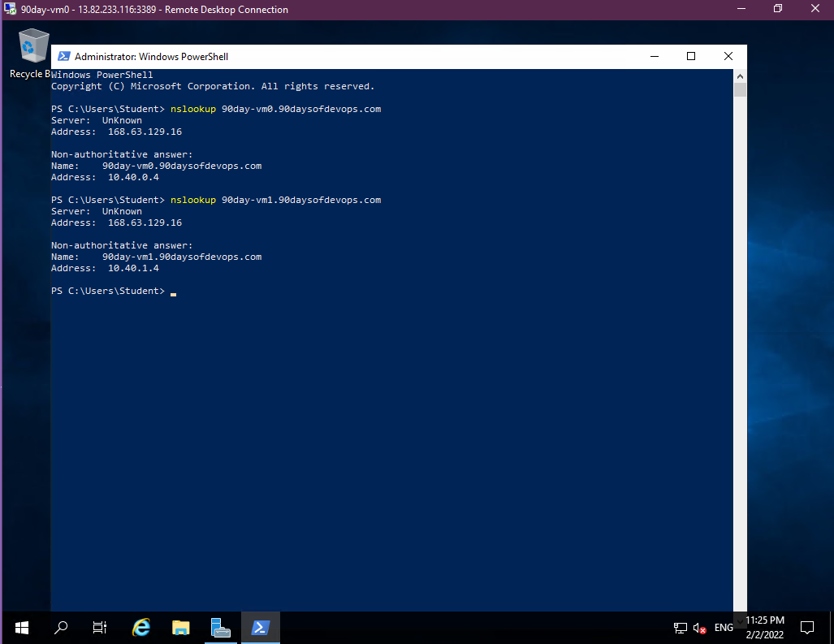Open the Recycle Bin desktop icon

coord(34,50)
